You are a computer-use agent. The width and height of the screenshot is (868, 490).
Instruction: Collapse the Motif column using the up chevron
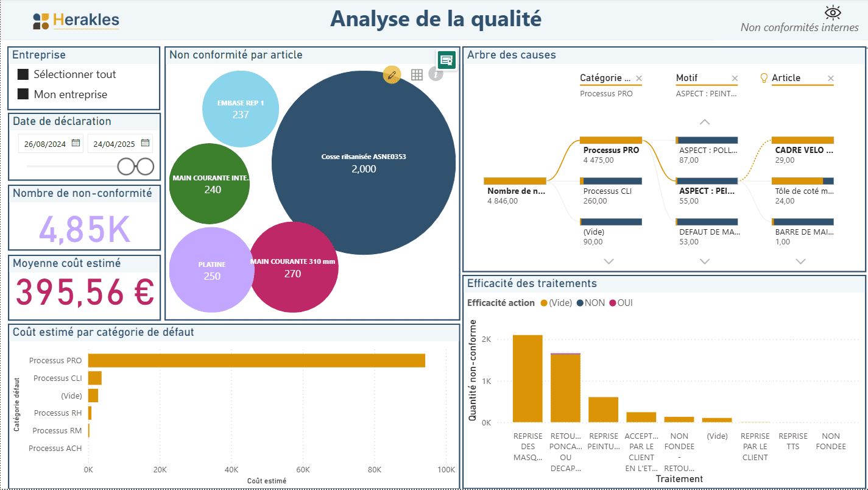705,121
